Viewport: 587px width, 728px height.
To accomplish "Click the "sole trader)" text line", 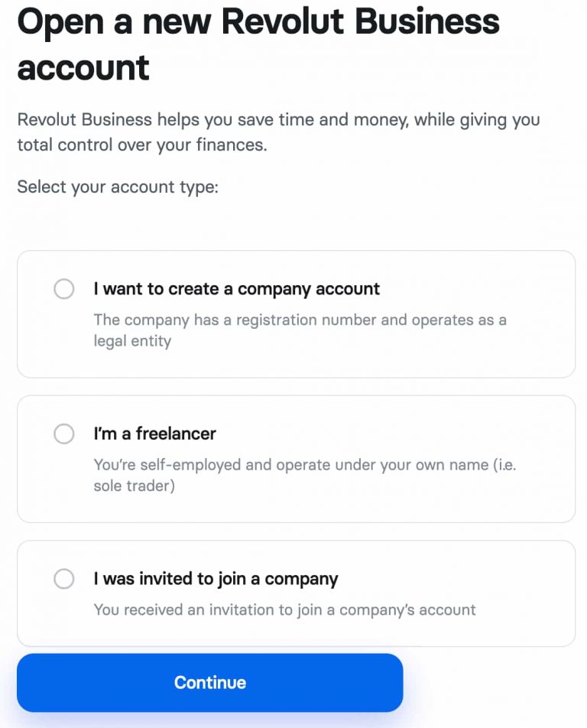I will (134, 486).
